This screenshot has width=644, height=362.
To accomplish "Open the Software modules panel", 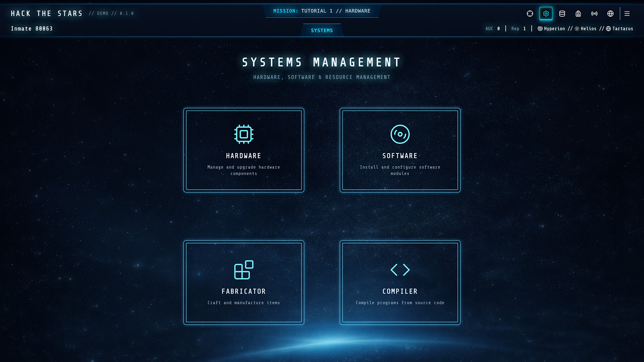I will click(400, 150).
